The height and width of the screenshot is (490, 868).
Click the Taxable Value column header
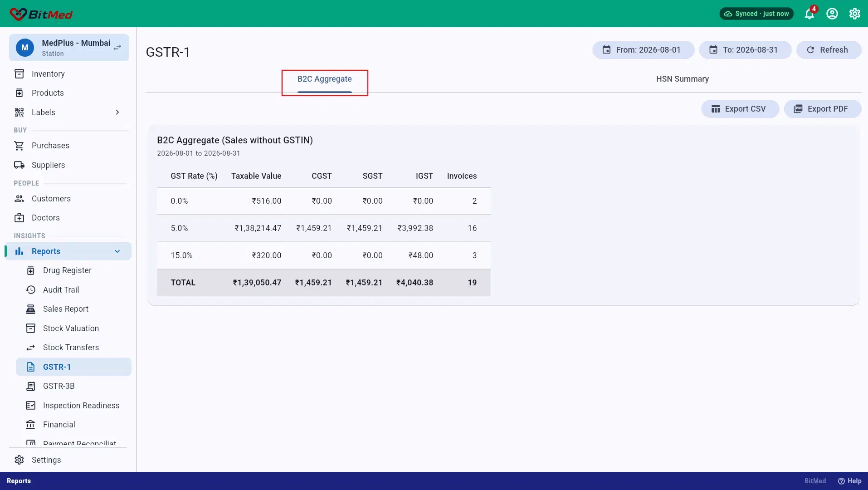click(256, 176)
